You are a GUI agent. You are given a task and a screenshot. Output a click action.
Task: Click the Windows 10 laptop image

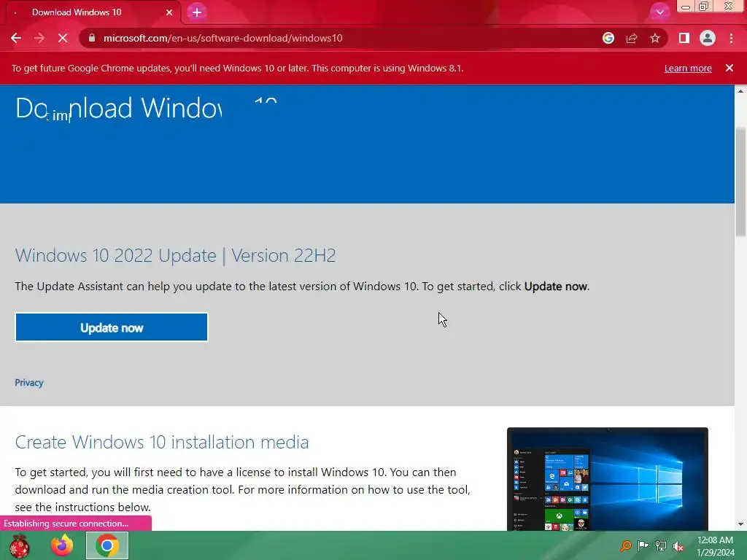point(608,479)
